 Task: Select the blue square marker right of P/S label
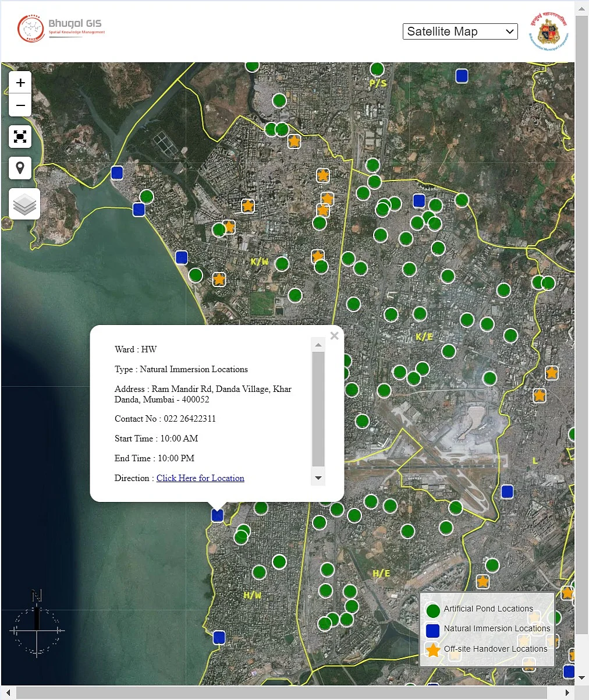tap(462, 76)
